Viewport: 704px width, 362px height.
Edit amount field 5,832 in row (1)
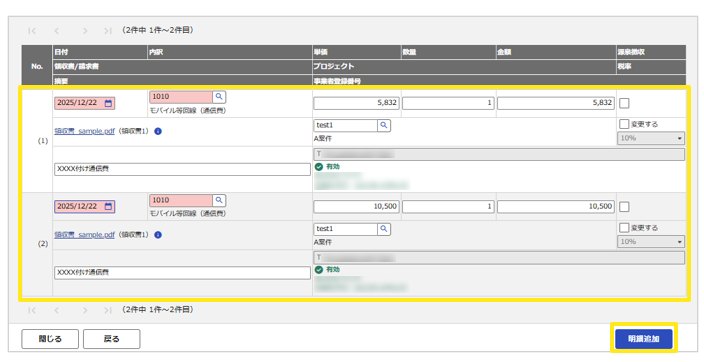click(556, 103)
